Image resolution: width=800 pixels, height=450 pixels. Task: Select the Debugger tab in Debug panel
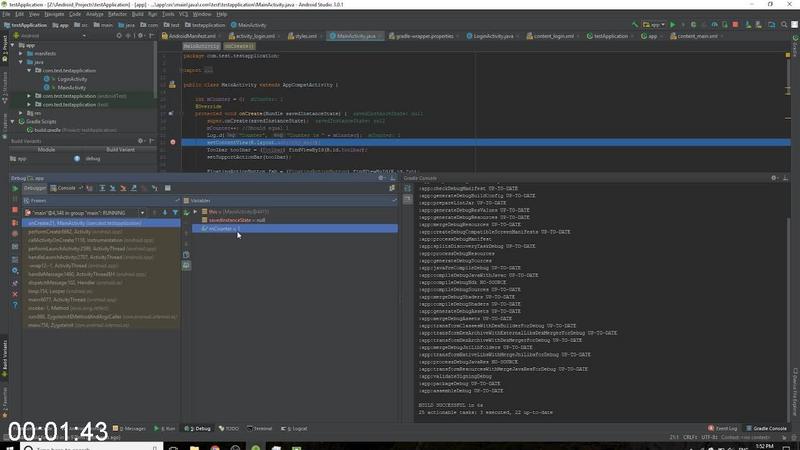[35, 188]
